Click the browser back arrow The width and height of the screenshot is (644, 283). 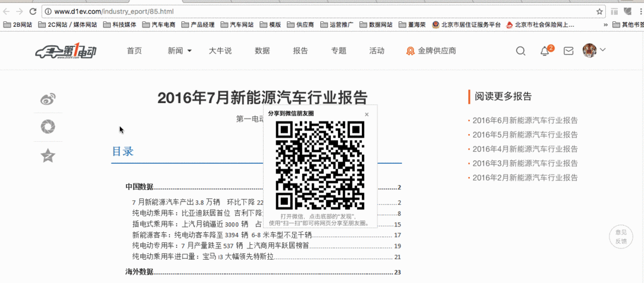click(x=7, y=11)
